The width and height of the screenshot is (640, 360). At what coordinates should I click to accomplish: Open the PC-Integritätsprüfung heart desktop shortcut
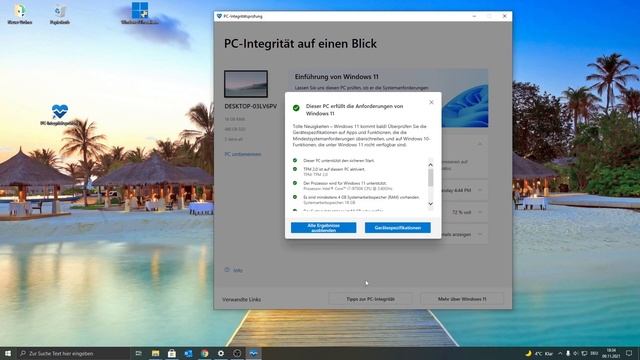(60, 115)
